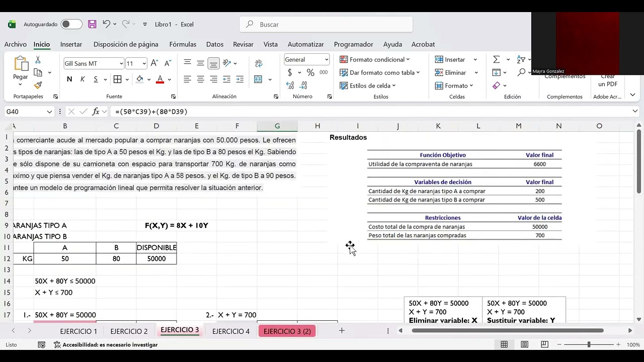Click the Borders icon
The height and width of the screenshot is (362, 644).
[117, 79]
